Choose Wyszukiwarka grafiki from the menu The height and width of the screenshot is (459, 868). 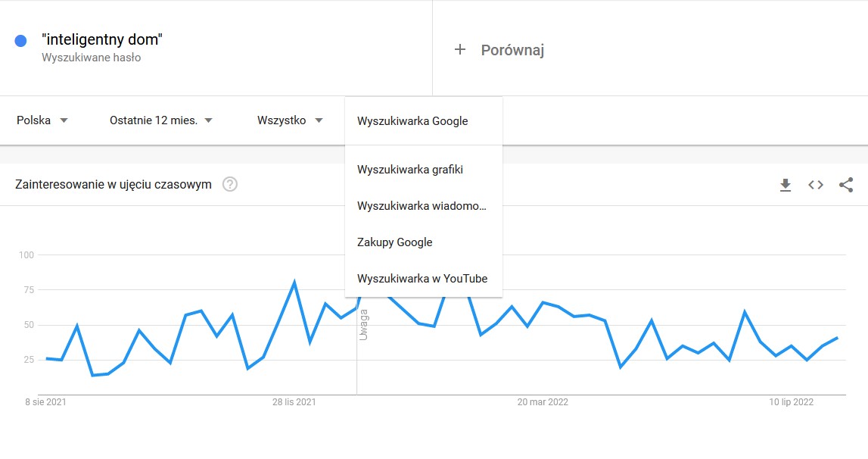pos(410,170)
